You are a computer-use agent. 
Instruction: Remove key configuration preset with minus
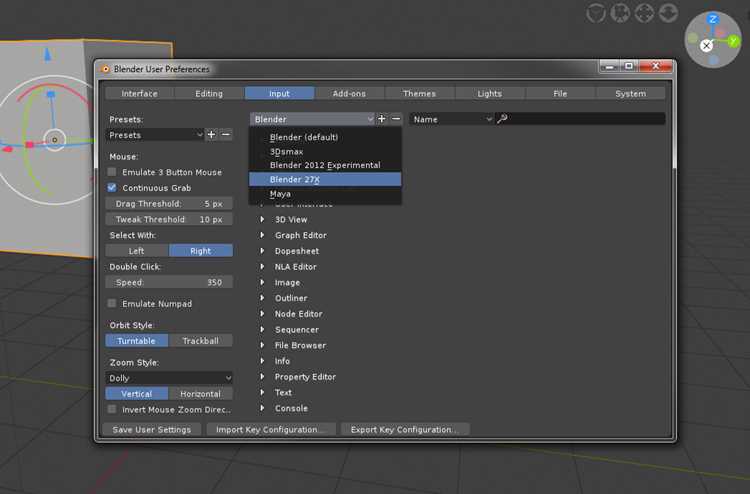pos(396,119)
